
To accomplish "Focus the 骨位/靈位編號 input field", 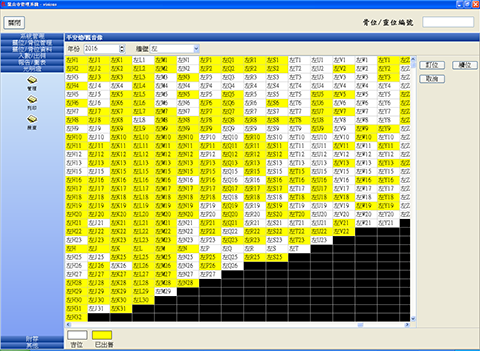I will [x=448, y=22].
